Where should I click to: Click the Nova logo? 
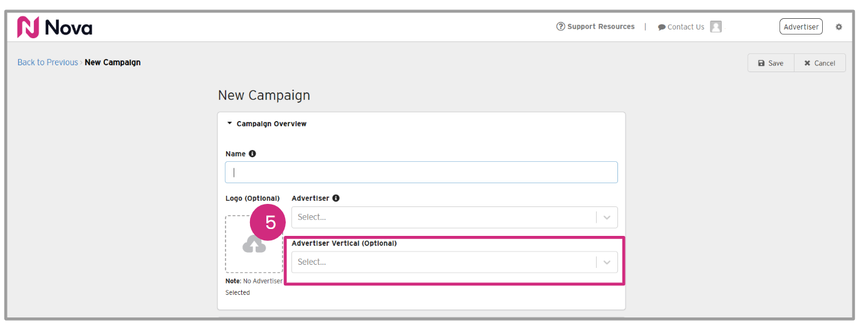point(55,27)
